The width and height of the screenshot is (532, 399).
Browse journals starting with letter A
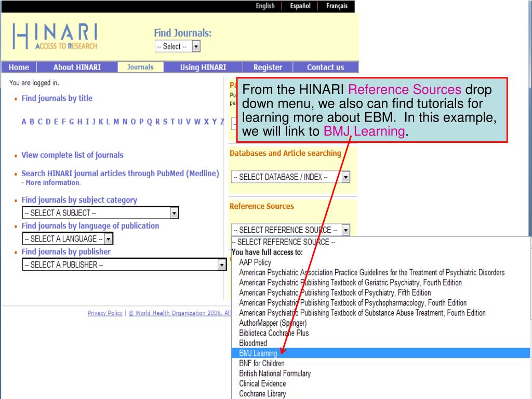[x=24, y=122]
